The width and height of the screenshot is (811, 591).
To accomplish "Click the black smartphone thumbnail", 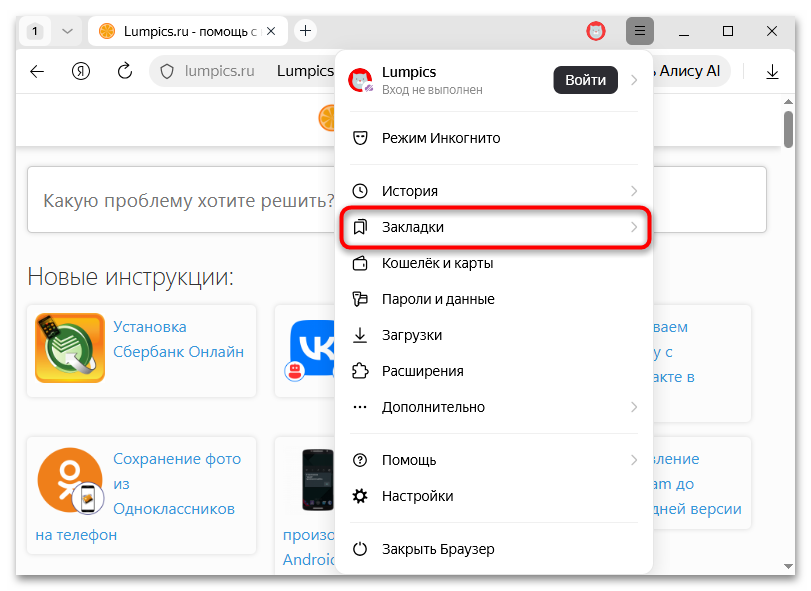I will (318, 480).
